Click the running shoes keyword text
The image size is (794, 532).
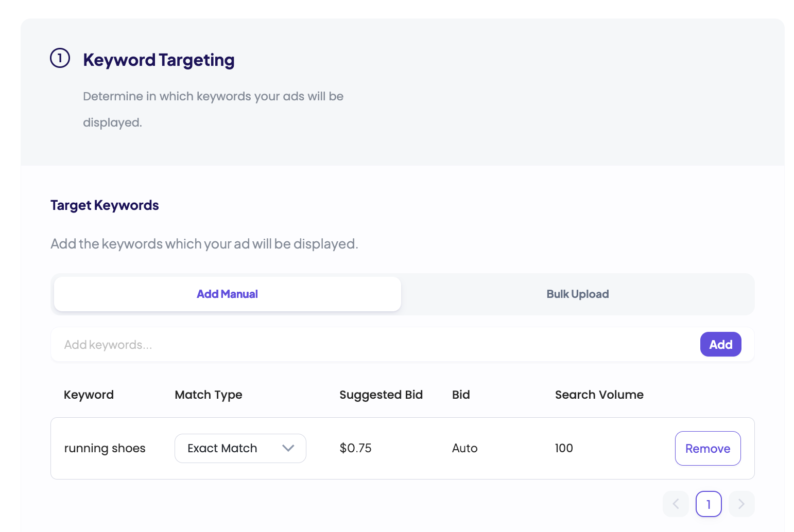(x=105, y=448)
